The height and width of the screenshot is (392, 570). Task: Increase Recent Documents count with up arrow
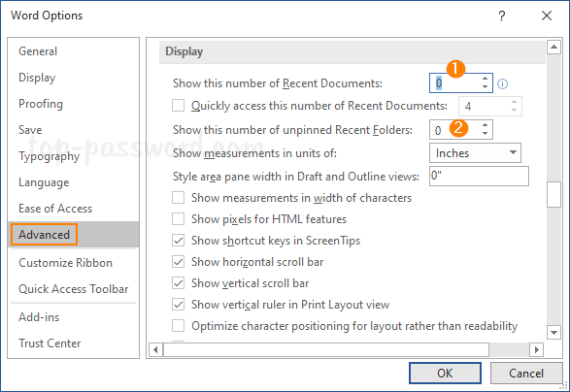[x=485, y=79]
